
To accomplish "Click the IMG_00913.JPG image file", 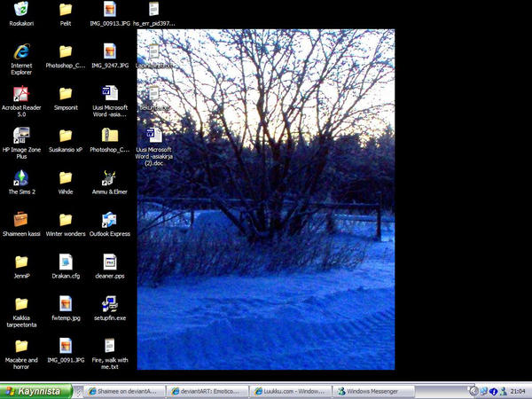I will click(110, 13).
